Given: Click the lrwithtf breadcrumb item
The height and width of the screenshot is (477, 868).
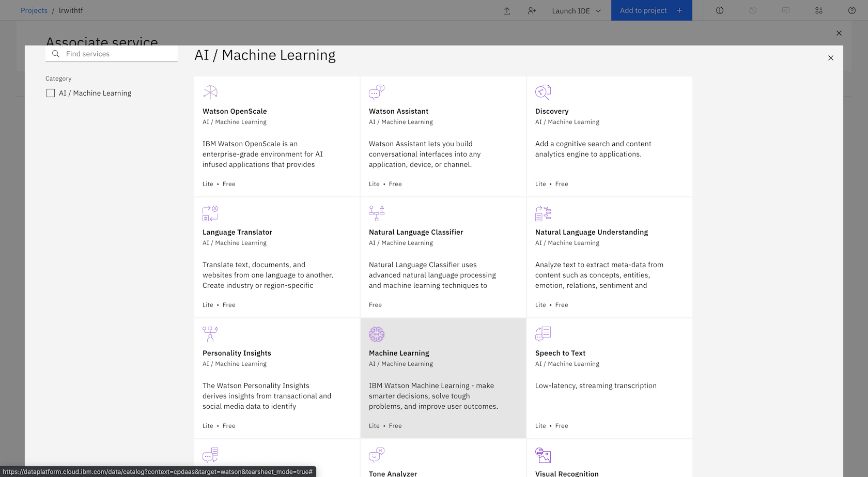Looking at the screenshot, I should 71,10.
